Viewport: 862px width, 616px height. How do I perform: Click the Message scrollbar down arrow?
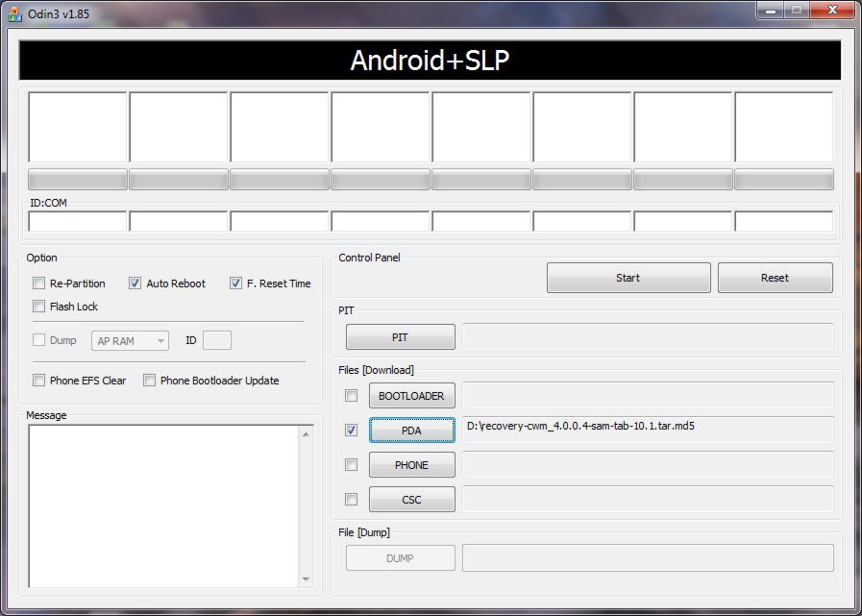[306, 579]
